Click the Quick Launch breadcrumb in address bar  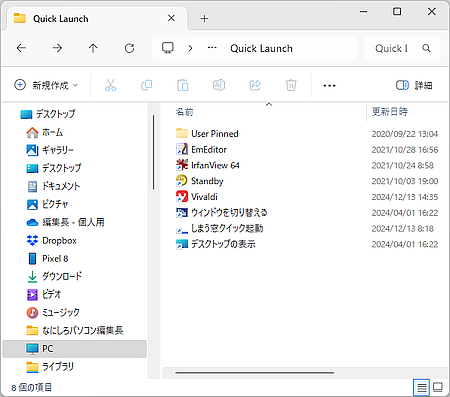(261, 49)
